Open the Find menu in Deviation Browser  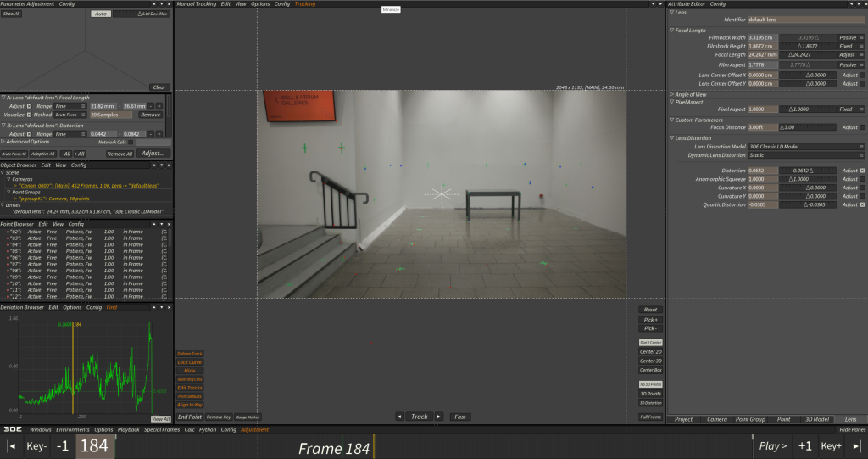tap(112, 307)
